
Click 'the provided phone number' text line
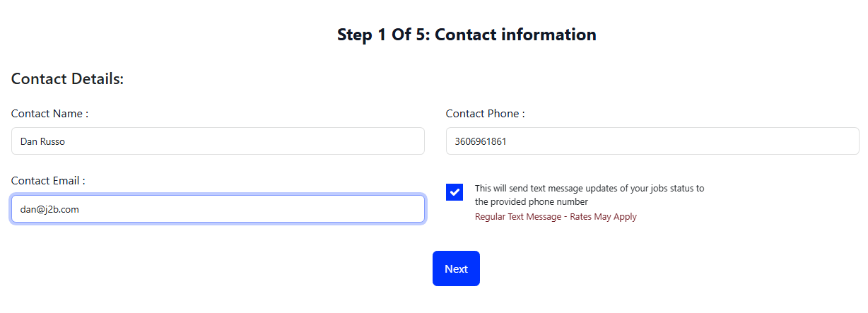click(531, 202)
